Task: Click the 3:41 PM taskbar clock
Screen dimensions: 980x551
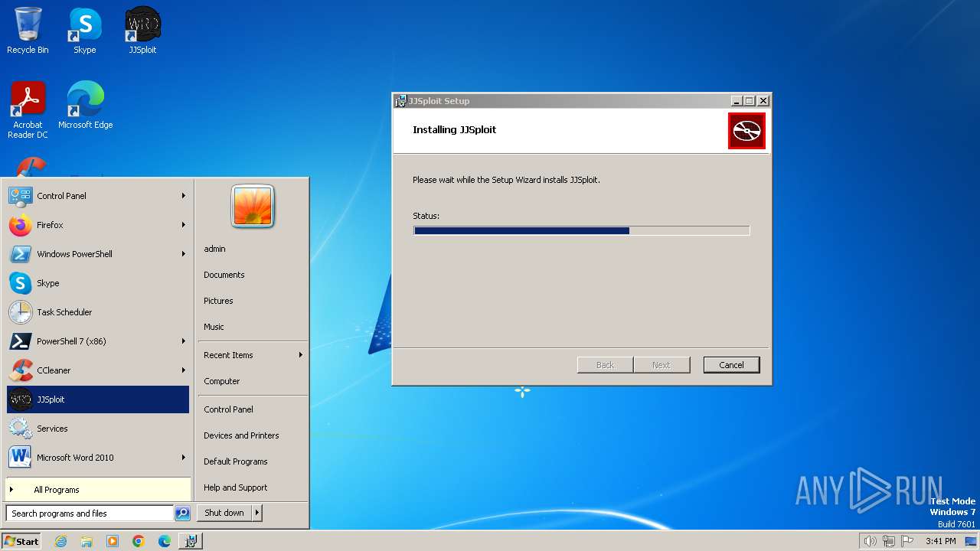Action: click(940, 541)
